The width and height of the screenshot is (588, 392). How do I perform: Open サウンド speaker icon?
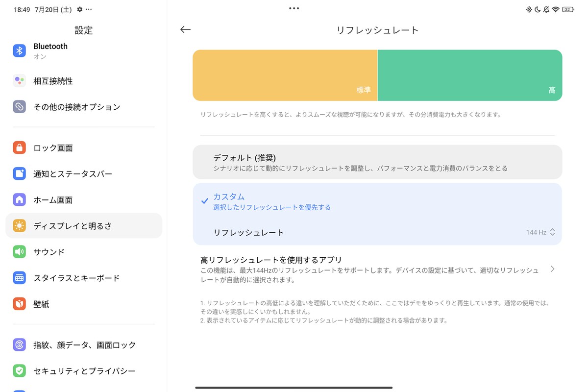click(19, 252)
